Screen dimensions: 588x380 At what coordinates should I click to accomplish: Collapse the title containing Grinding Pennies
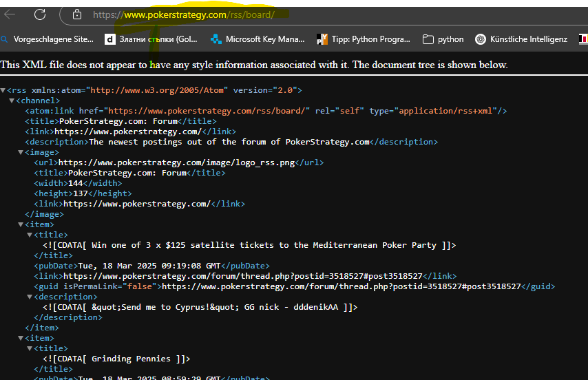30,348
